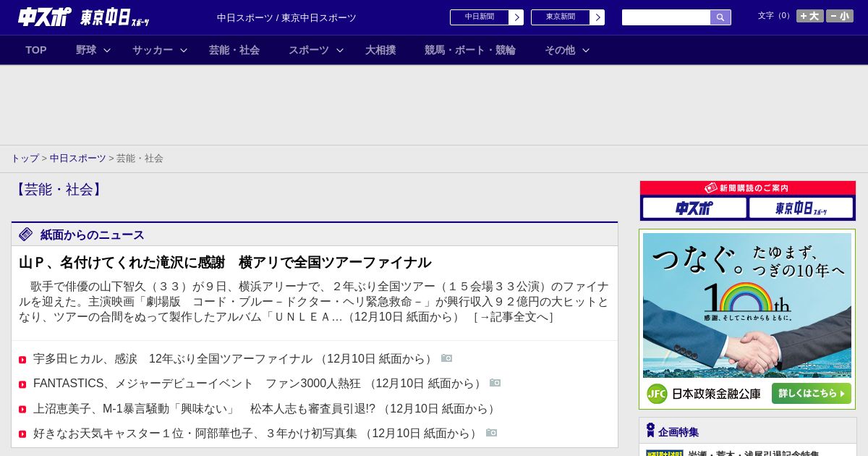Open the 中日新聞 site link
Image resolution: width=868 pixels, height=456 pixels.
tap(480, 17)
